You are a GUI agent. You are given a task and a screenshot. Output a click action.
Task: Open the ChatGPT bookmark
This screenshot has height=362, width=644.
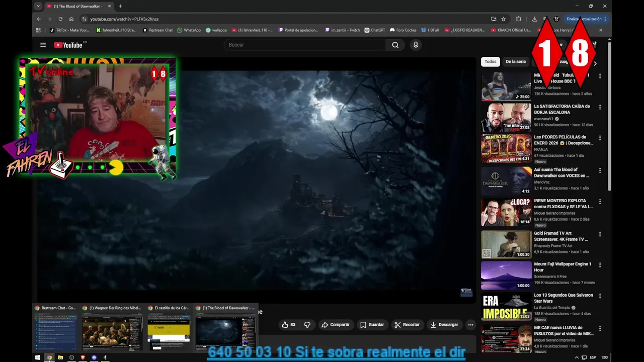point(375,30)
